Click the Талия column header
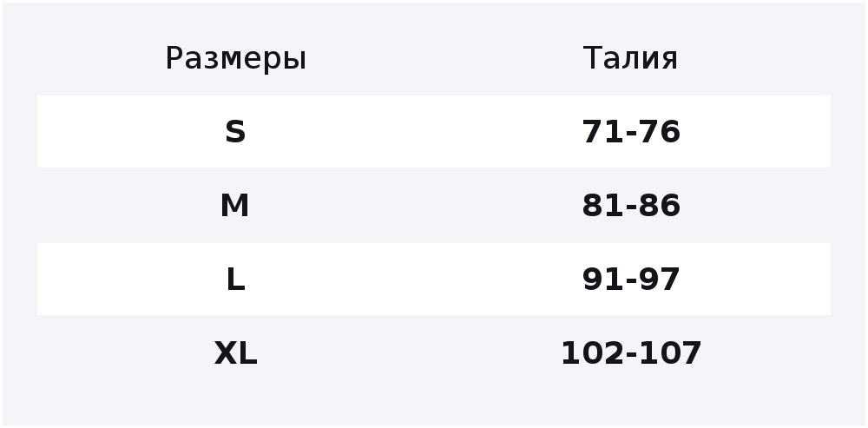868x428 pixels. [x=630, y=58]
